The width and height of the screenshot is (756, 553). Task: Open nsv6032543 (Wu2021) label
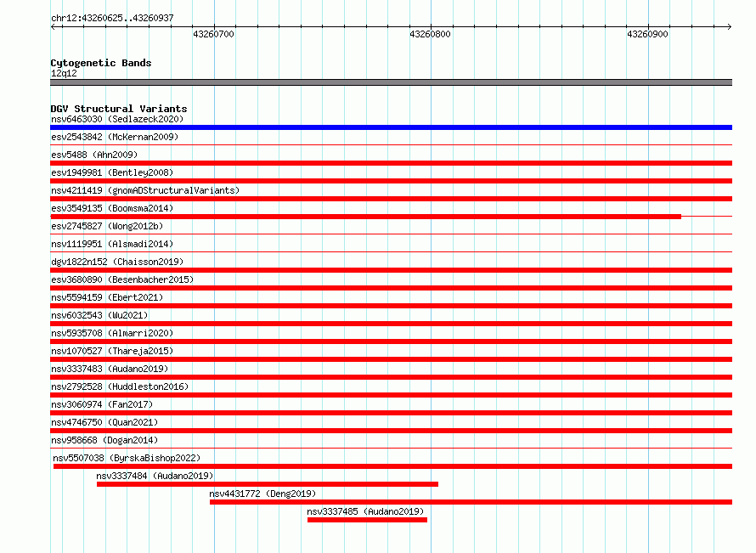pyautogui.click(x=99, y=315)
